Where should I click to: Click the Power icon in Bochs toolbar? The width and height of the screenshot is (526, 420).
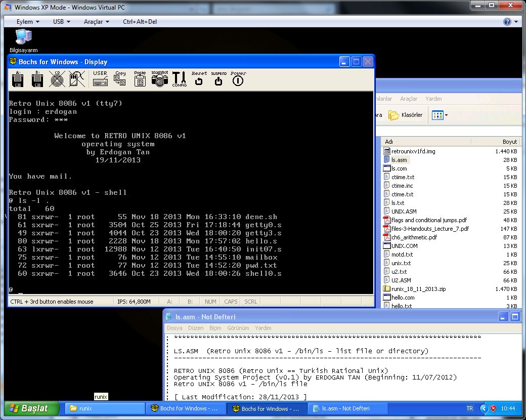[238, 78]
